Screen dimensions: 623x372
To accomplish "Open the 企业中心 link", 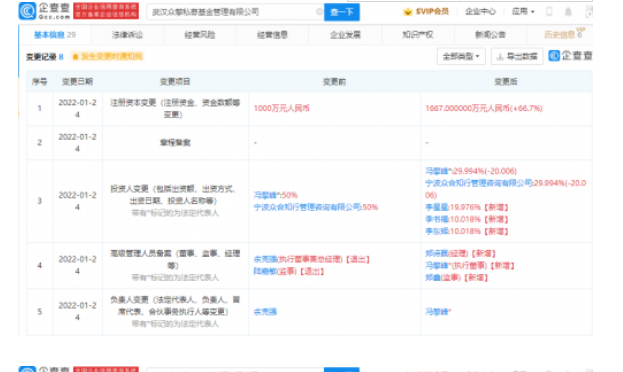I will (480, 12).
